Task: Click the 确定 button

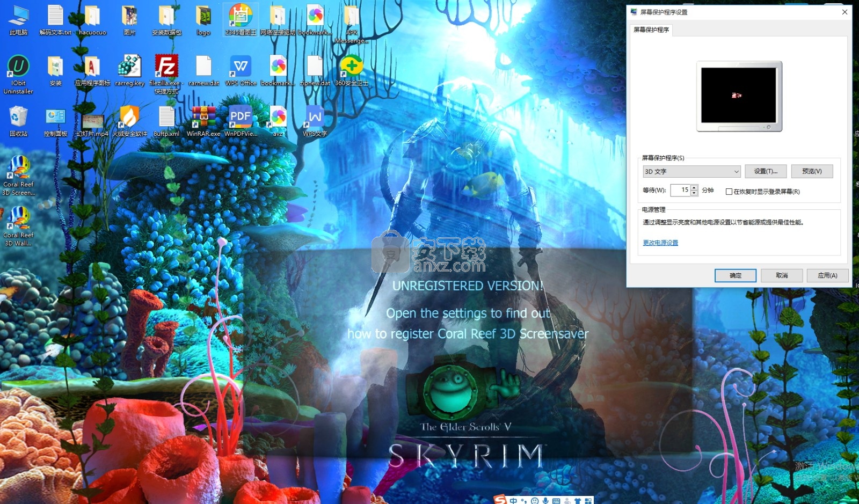Action: 736,275
